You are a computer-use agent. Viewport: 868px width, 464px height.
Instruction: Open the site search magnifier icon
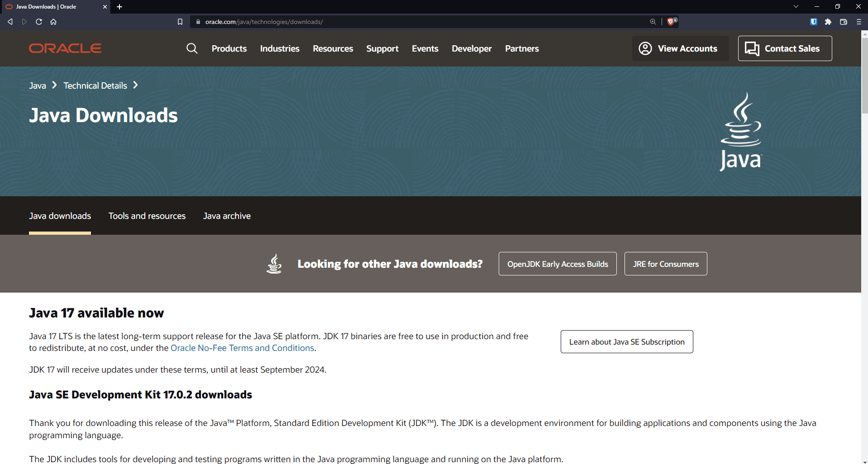192,48
